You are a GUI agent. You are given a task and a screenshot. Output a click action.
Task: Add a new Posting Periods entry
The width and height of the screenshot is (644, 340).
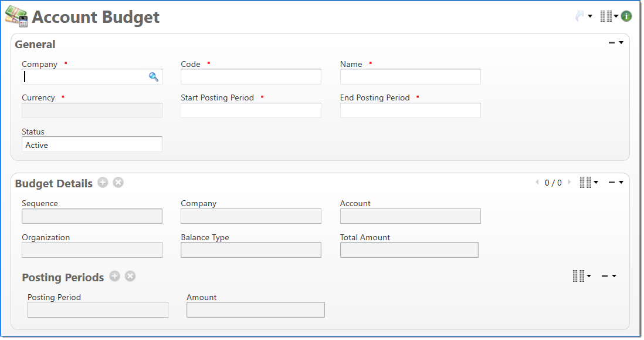coord(115,276)
